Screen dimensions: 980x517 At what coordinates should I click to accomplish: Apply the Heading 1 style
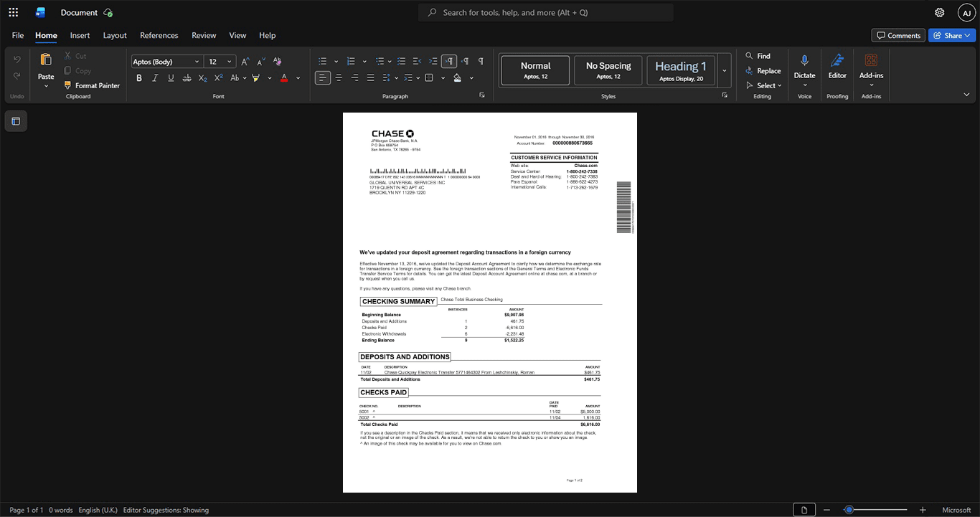[681, 71]
